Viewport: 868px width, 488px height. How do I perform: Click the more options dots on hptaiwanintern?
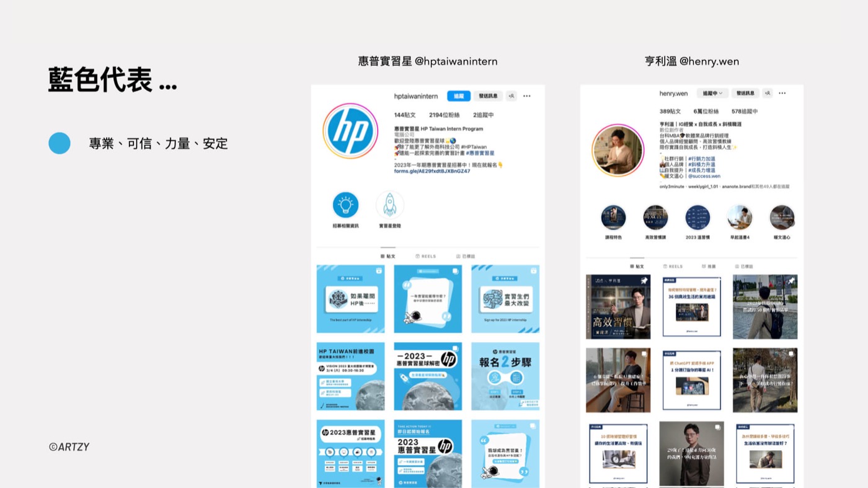click(x=527, y=96)
